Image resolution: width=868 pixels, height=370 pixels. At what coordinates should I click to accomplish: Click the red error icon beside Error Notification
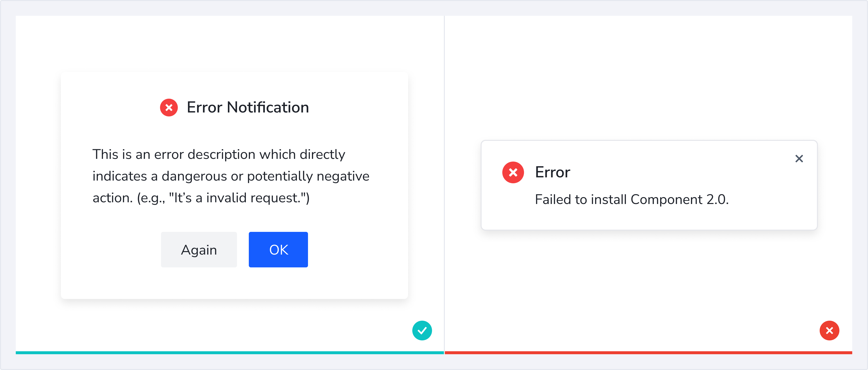coord(169,108)
